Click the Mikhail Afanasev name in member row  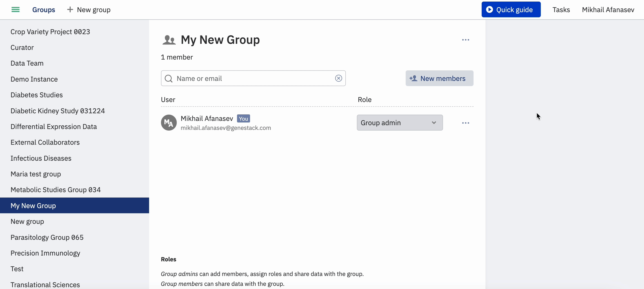[x=207, y=118]
